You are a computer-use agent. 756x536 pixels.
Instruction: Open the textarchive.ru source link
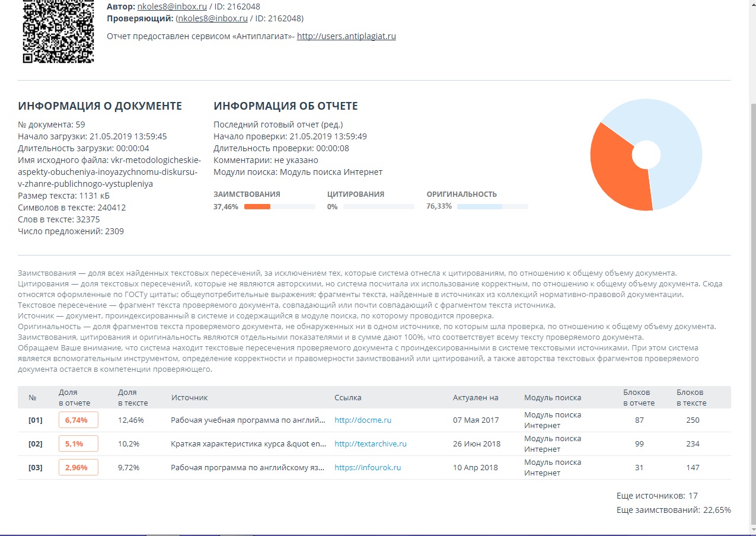click(370, 444)
